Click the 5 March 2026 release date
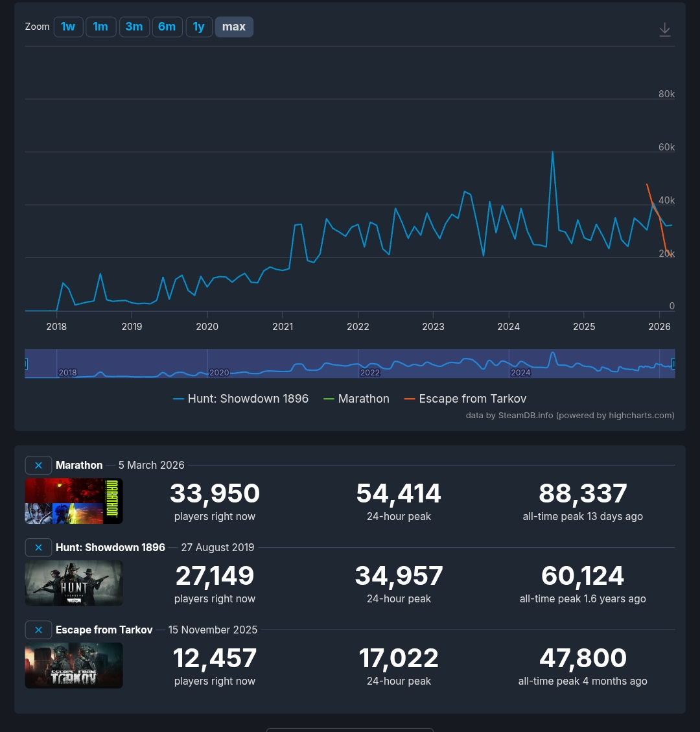Viewport: 700px width, 732px height. 151,465
